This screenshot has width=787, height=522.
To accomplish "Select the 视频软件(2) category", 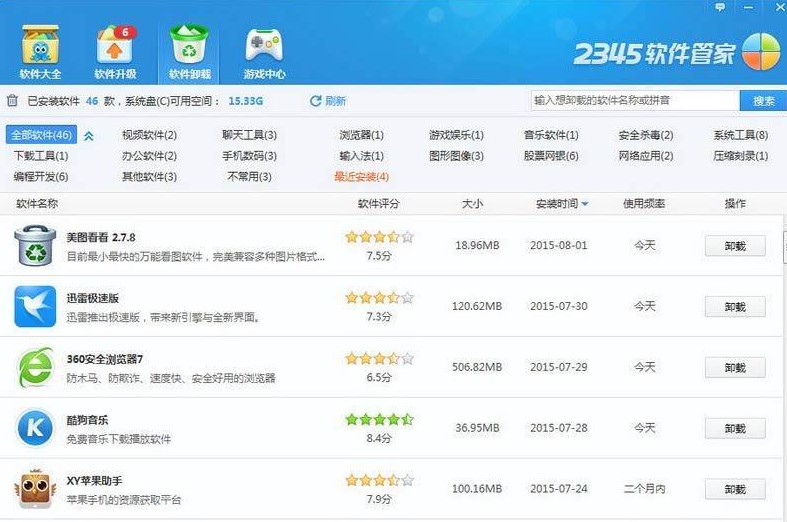I will tap(149, 135).
